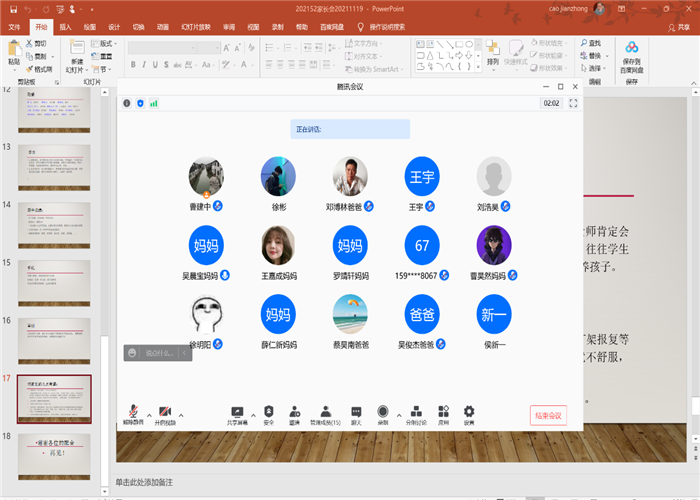Open the share screen icon
700x500 pixels.
point(237,415)
